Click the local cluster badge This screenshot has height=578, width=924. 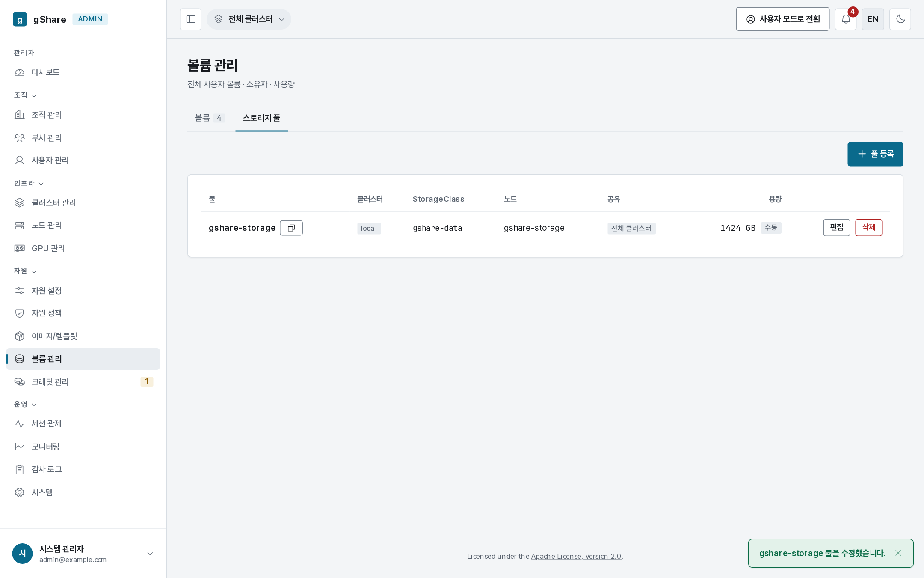pyautogui.click(x=369, y=228)
